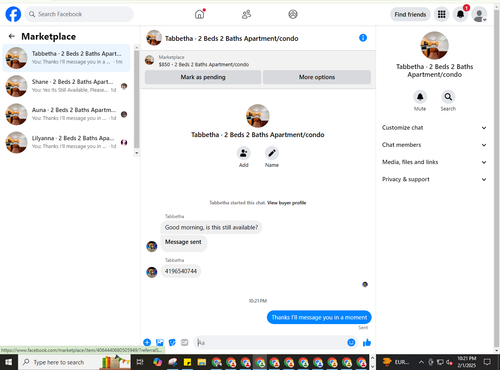The image size is (500, 370).
Task: Go to the Home feed icon
Action: click(x=199, y=14)
